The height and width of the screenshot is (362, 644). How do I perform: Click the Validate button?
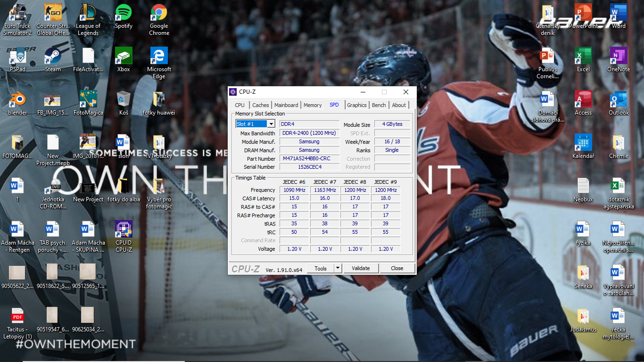361,268
